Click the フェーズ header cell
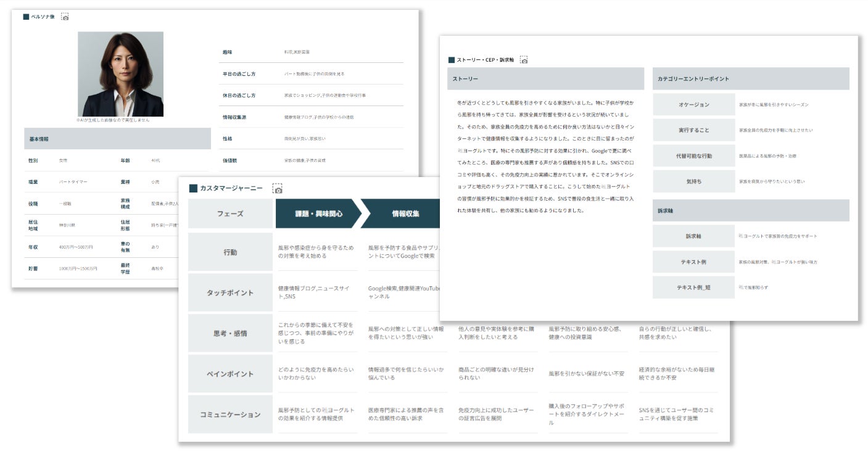Image resolution: width=868 pixels, height=451 pixels. tap(230, 213)
